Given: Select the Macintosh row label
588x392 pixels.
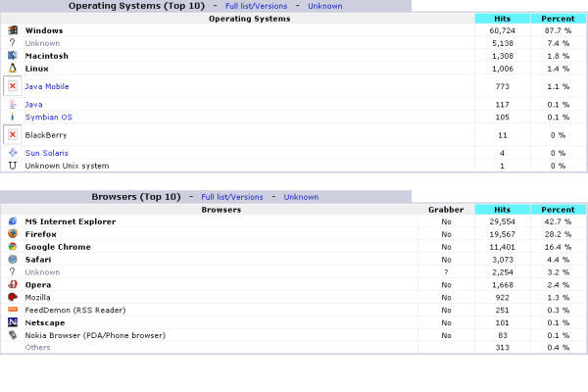Looking at the screenshot, I should [46, 56].
